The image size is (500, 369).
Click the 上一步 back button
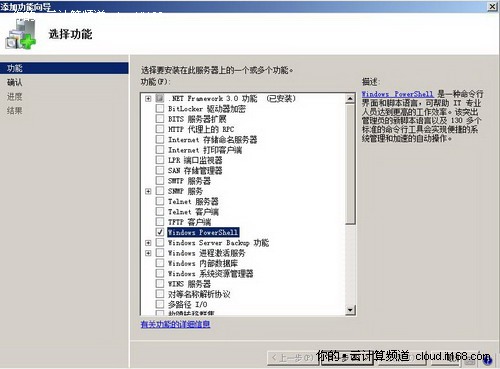click(x=292, y=358)
